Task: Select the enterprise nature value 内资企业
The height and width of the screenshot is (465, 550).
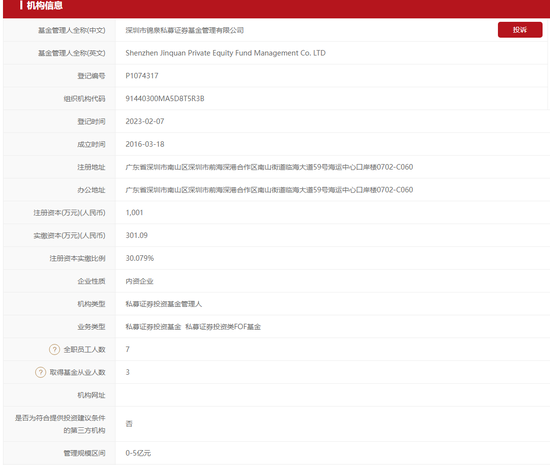Action: (139, 281)
